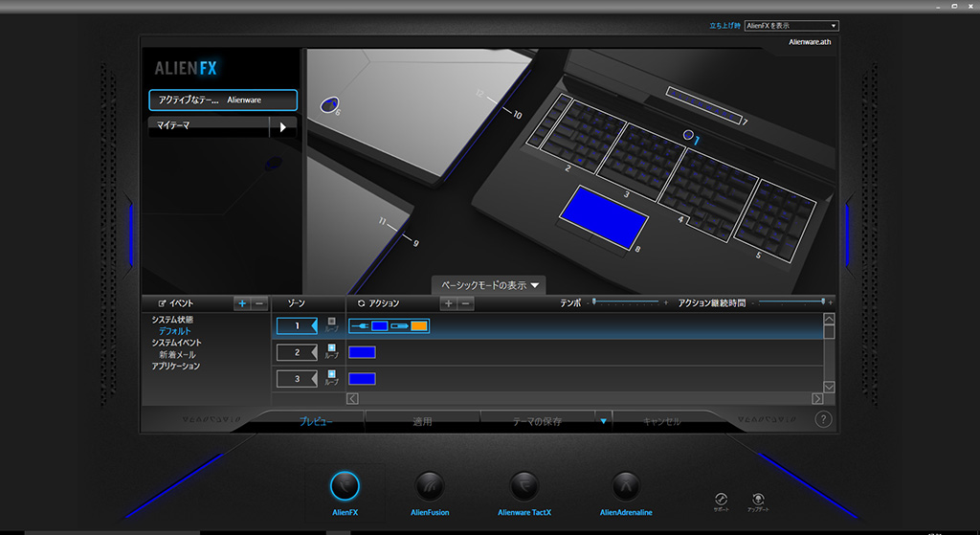Launch AlienAdrenaline from the bottom bar
The height and width of the screenshot is (535, 980).
pos(625,486)
